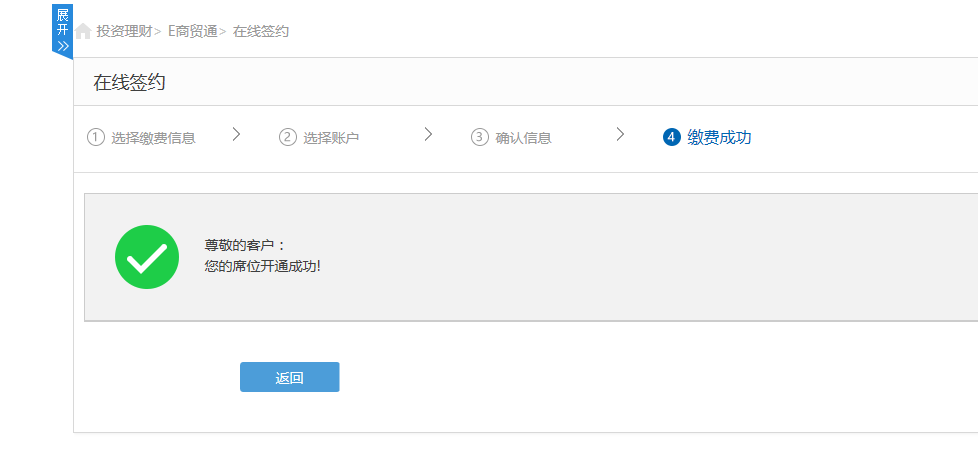978x459 pixels.
Task: Select 在线签约 breadcrumb item
Action: 261,31
